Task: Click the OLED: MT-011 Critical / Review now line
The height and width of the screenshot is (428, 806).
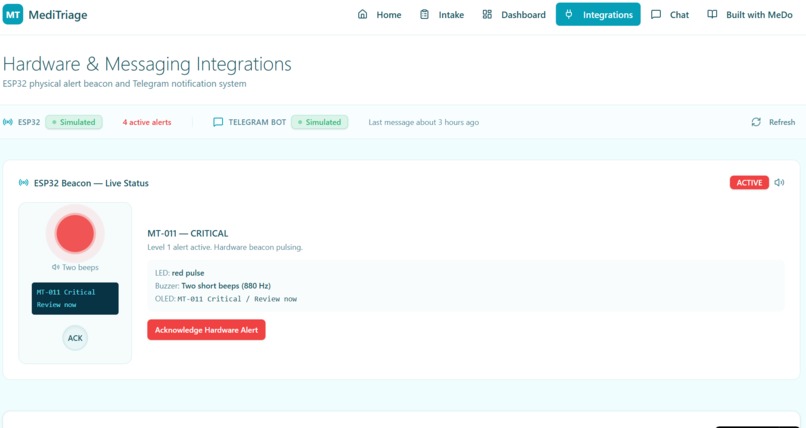Action: 226,299
